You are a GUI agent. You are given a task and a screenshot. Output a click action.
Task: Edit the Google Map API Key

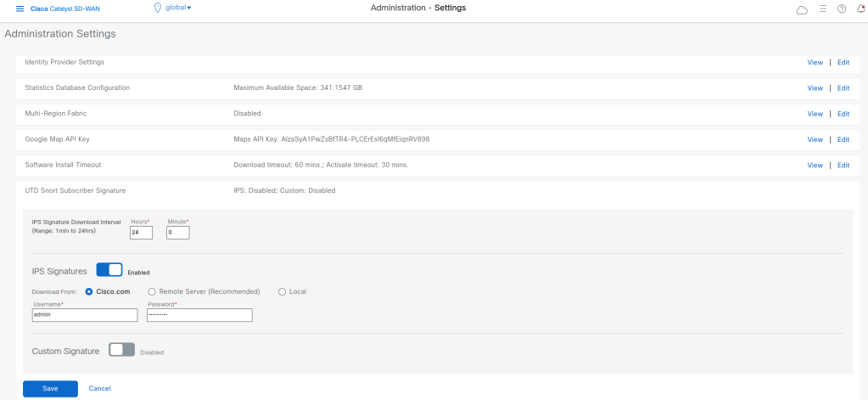[843, 139]
